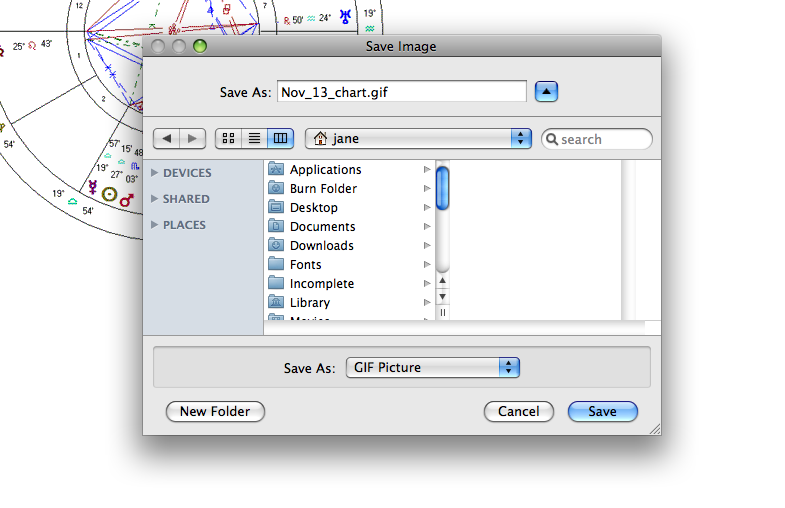The width and height of the screenshot is (785, 508).
Task: Click the Documents folder icon
Action: [x=276, y=226]
